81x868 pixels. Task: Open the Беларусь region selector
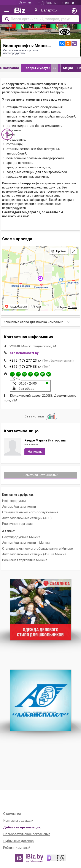click(x=46, y=10)
